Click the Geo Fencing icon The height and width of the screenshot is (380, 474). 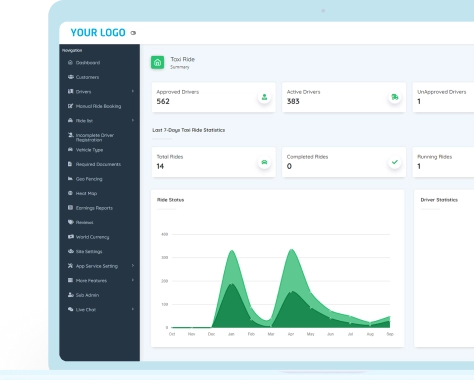point(70,179)
